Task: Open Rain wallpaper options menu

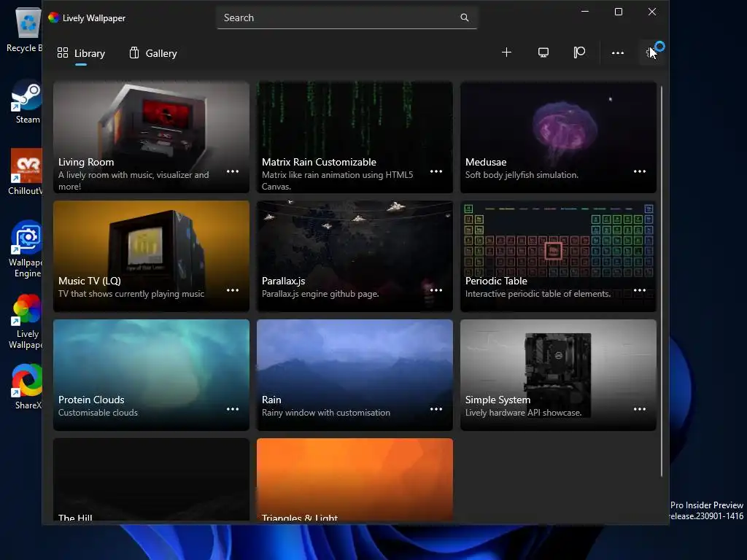Action: click(x=436, y=409)
